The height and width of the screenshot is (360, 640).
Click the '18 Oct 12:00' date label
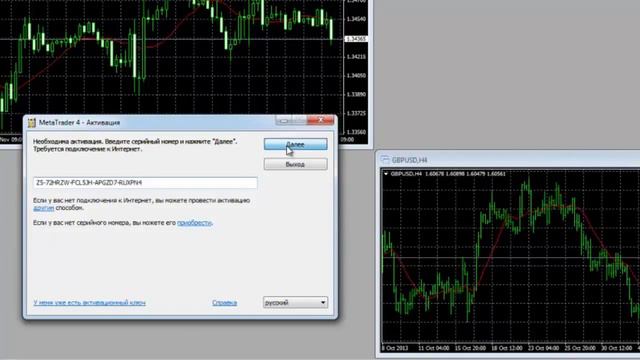507,348
